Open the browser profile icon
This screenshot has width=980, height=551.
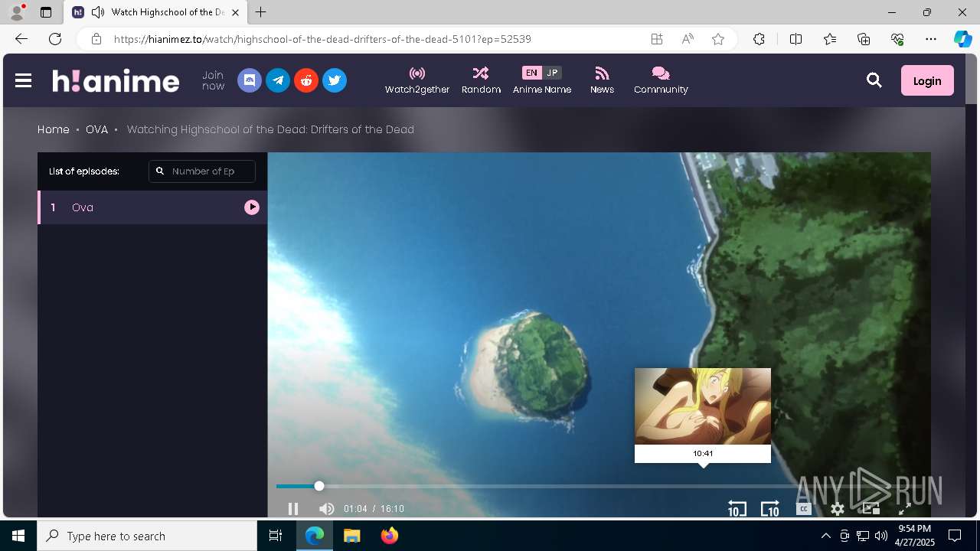pos(17,12)
